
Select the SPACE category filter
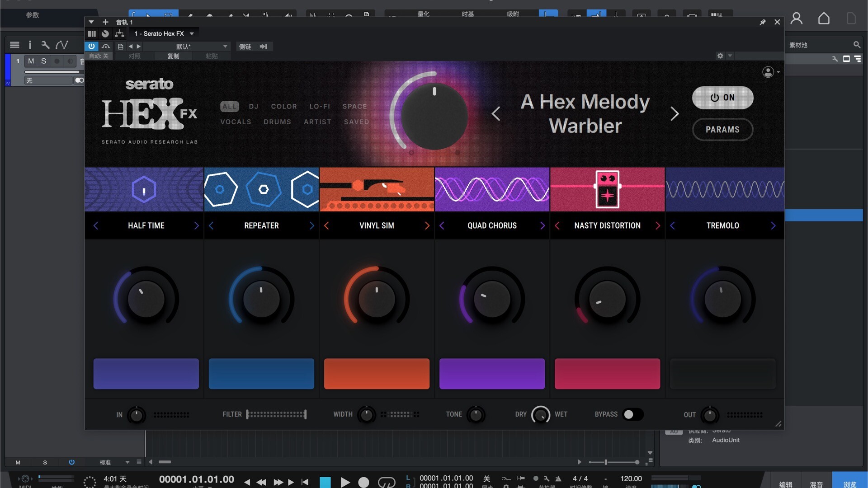pyautogui.click(x=354, y=106)
